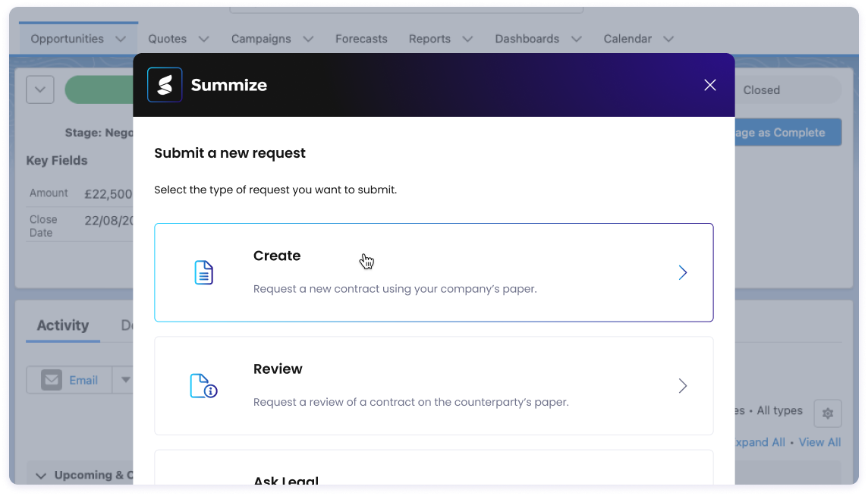The width and height of the screenshot is (868, 496).
Task: Click Mark Stage as Complete button
Action: click(788, 132)
